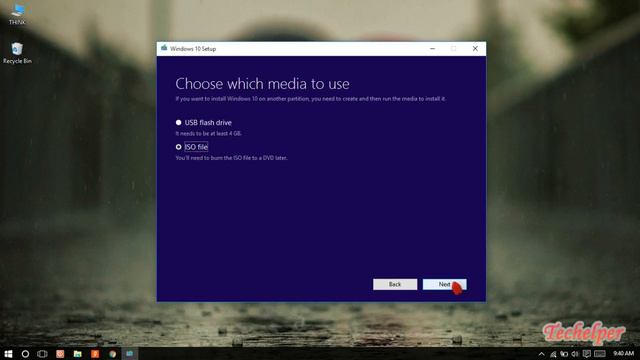
Task: Open the pink pinned taskbar app
Action: coord(60,354)
